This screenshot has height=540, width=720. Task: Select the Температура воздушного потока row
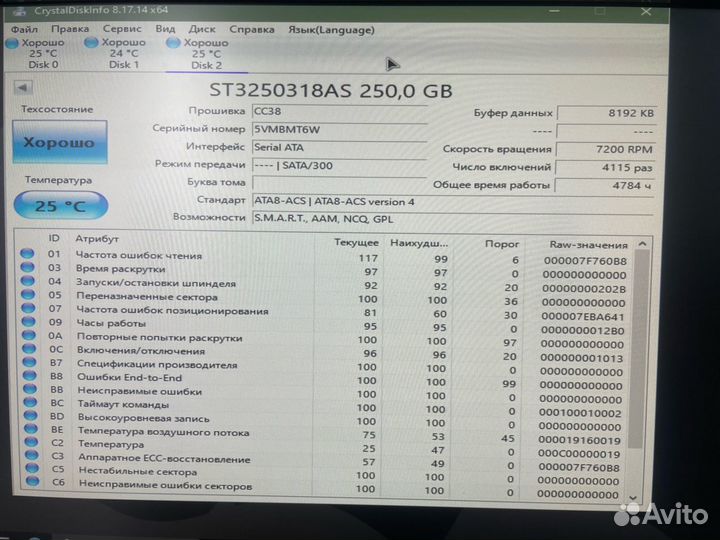pos(324,434)
